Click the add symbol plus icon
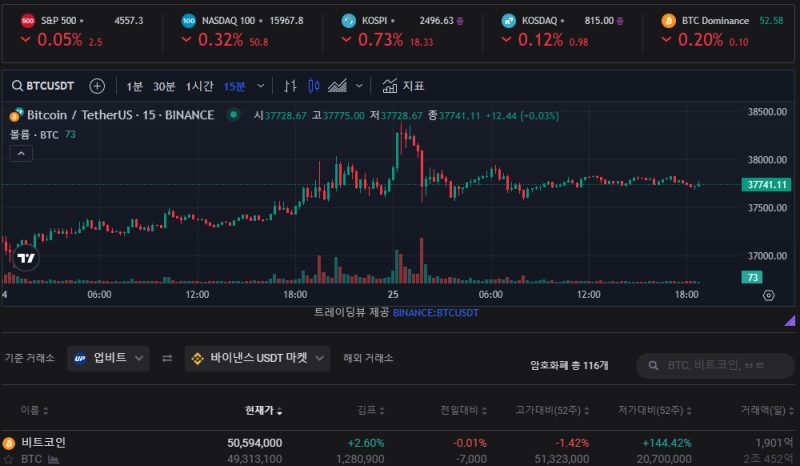The width and height of the screenshot is (800, 466). (97, 86)
